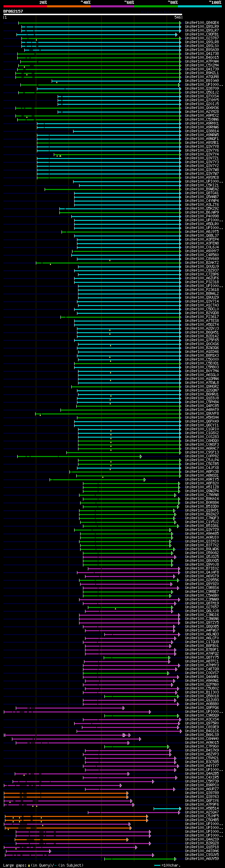Select the UniRef100_P23617 label
This screenshot has height=868, width=225.
(202, 317)
